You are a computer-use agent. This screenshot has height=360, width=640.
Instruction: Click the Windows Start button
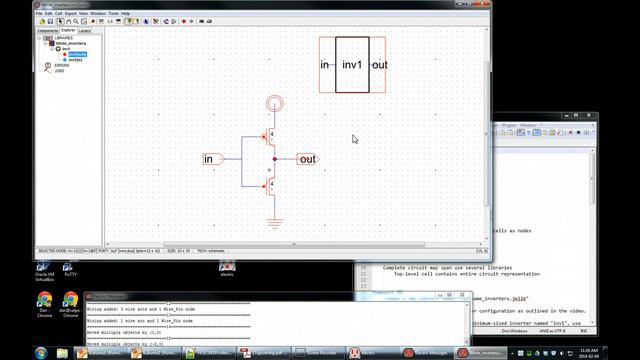[x=41, y=353]
